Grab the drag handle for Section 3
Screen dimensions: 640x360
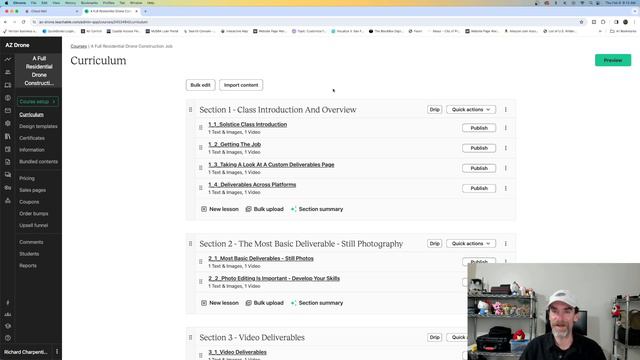click(x=191, y=338)
